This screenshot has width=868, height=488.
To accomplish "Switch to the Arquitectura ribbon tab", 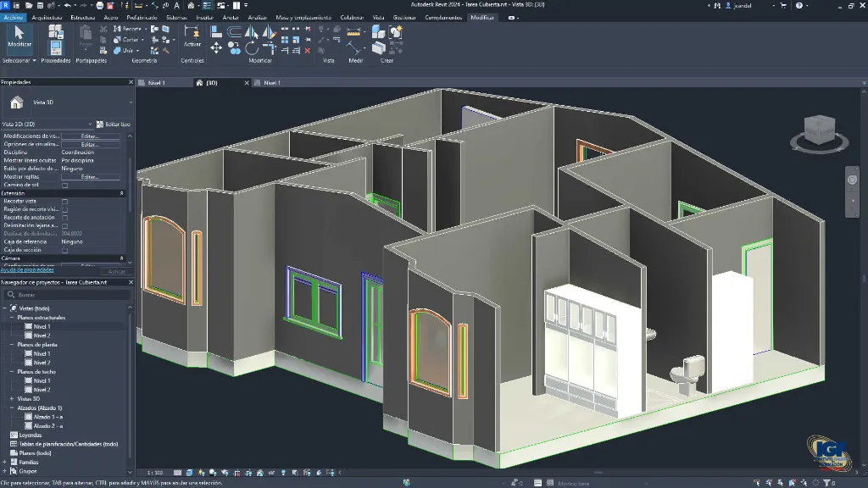I will tap(47, 18).
